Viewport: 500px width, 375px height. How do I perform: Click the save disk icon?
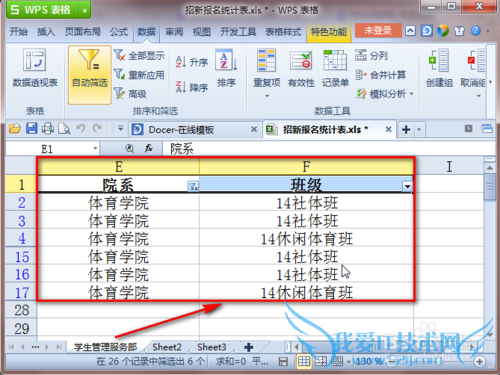coord(32,129)
